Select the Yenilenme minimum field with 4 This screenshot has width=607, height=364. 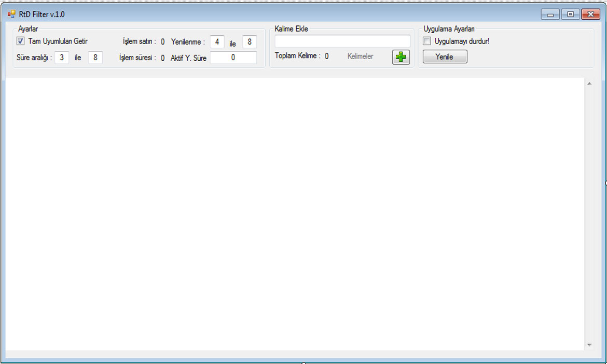pyautogui.click(x=217, y=42)
